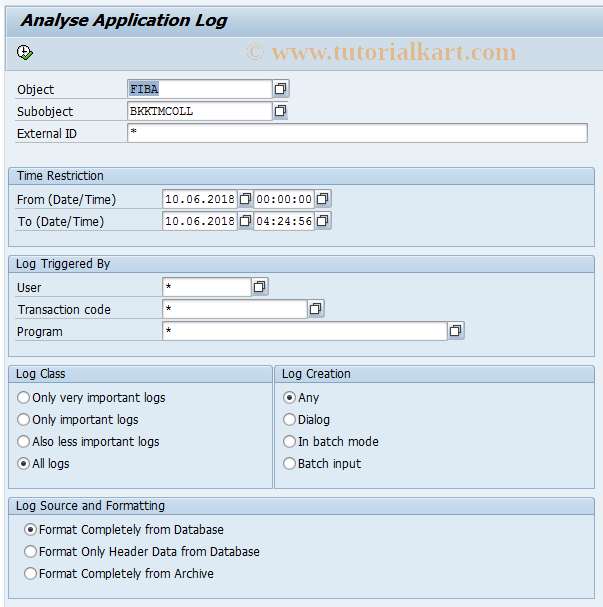Edit the To date field
Image resolution: width=603 pixels, height=607 pixels.
pyautogui.click(x=200, y=221)
